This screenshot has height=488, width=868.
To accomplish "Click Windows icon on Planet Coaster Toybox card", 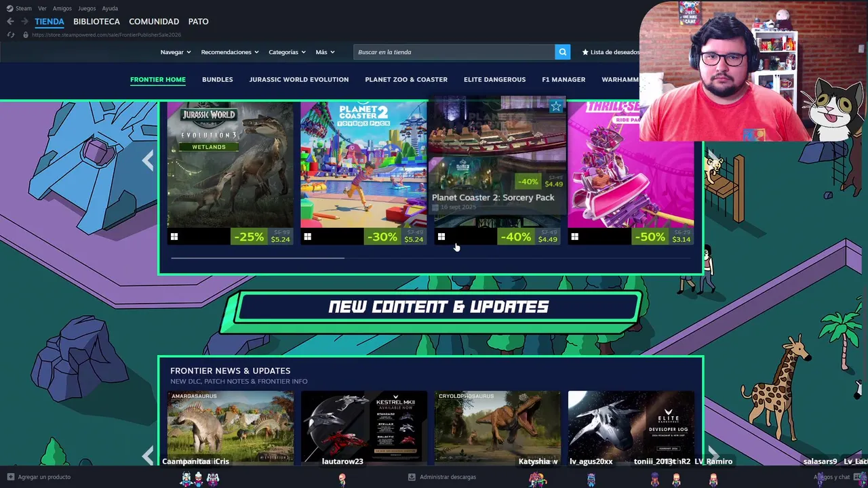I will pos(308,237).
